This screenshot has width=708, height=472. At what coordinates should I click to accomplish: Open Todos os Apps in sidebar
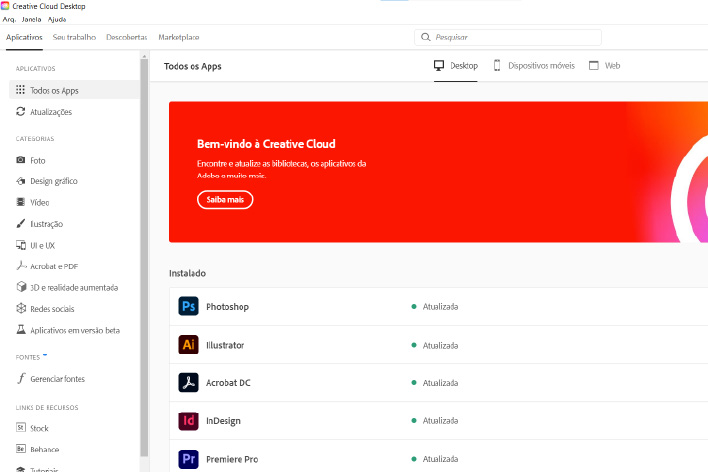tap(75, 90)
